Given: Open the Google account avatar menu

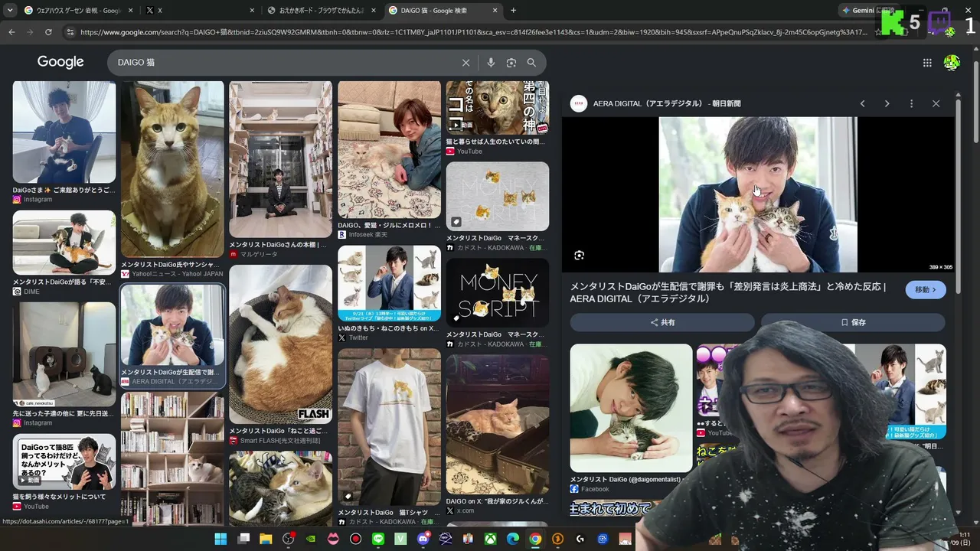Looking at the screenshot, I should pos(952,63).
